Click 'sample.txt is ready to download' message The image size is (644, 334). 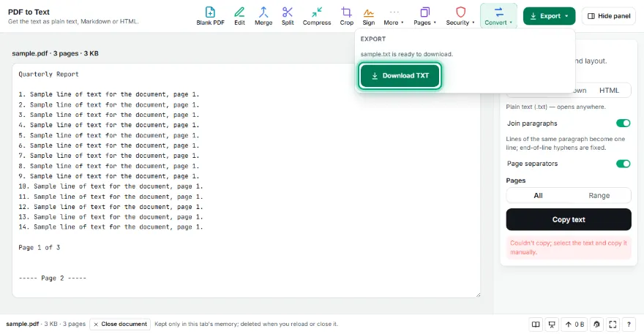(407, 54)
